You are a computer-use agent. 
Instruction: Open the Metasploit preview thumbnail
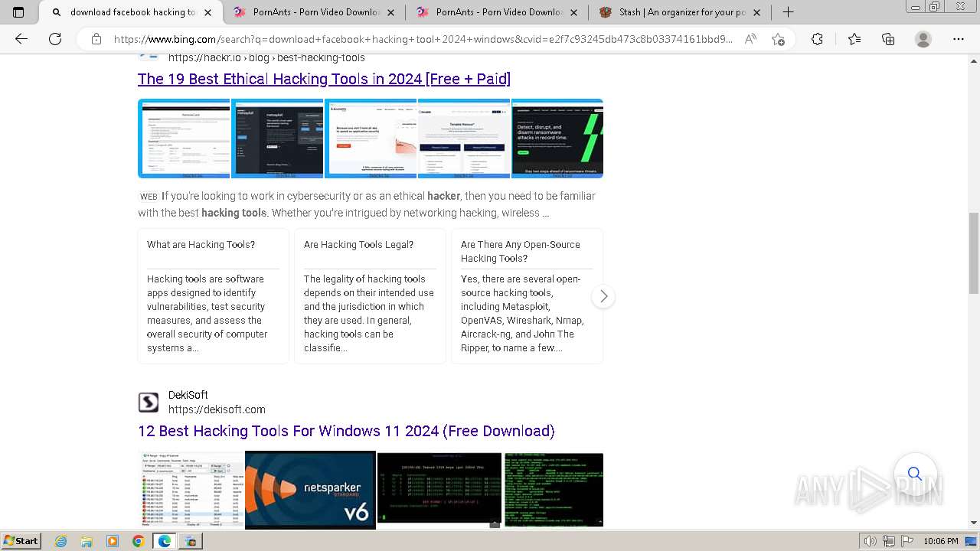[x=277, y=139]
